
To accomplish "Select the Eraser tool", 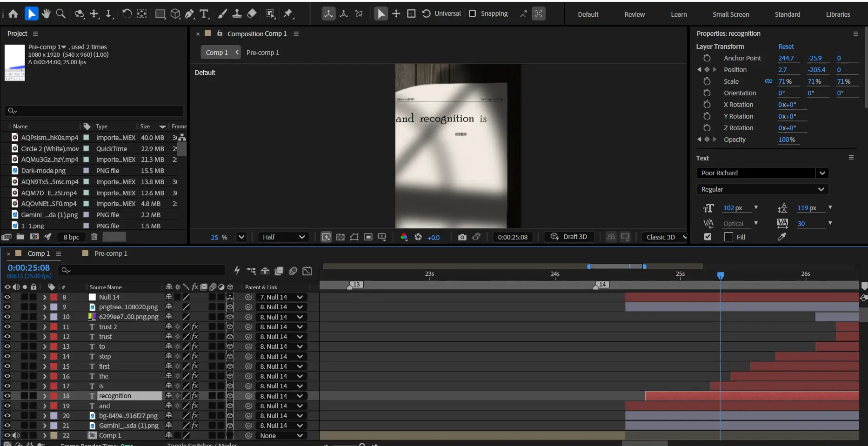I will point(252,14).
